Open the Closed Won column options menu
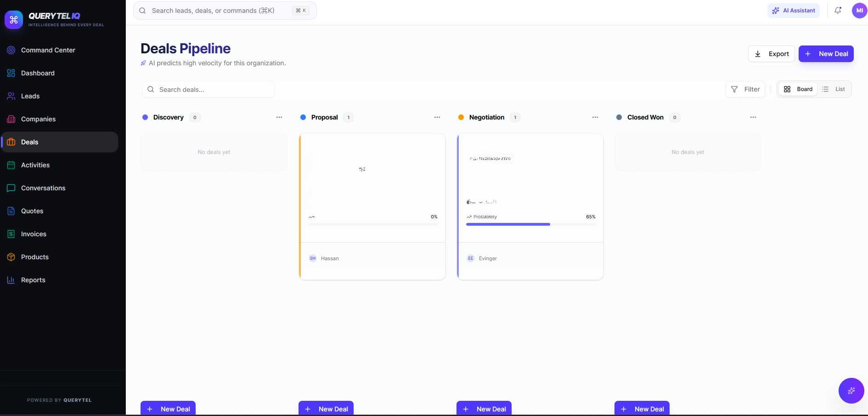868x416 pixels. [753, 117]
